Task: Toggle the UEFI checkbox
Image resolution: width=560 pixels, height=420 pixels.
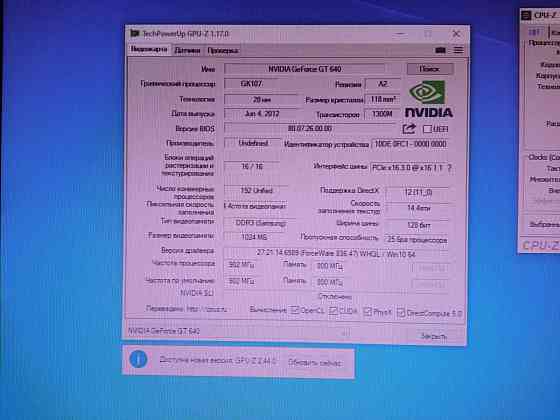Action: tap(427, 129)
